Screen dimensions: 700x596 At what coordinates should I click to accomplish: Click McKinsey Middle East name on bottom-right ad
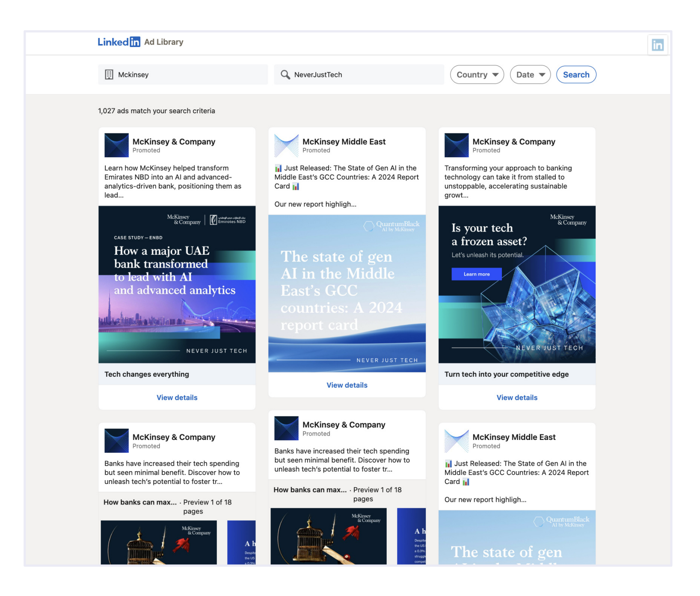click(x=514, y=437)
